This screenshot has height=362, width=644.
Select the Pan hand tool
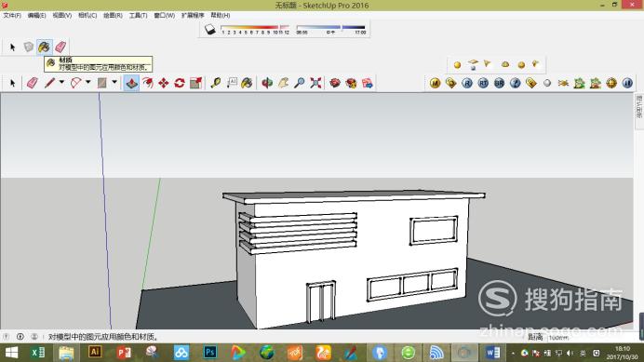click(284, 83)
